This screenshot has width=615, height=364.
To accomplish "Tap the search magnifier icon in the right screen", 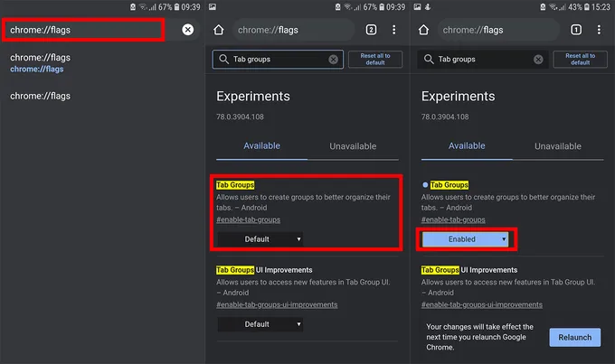I will coord(429,60).
